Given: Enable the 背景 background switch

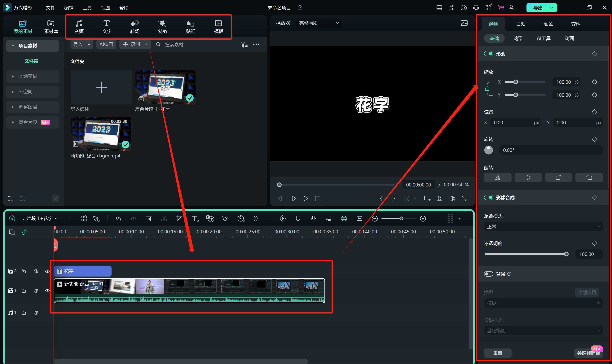Looking at the screenshot, I should [488, 274].
